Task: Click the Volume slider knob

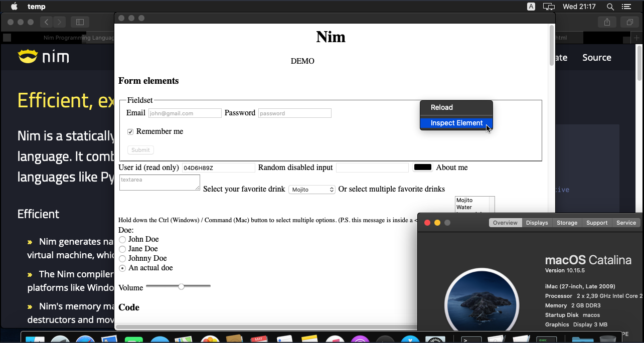Action: (181, 286)
